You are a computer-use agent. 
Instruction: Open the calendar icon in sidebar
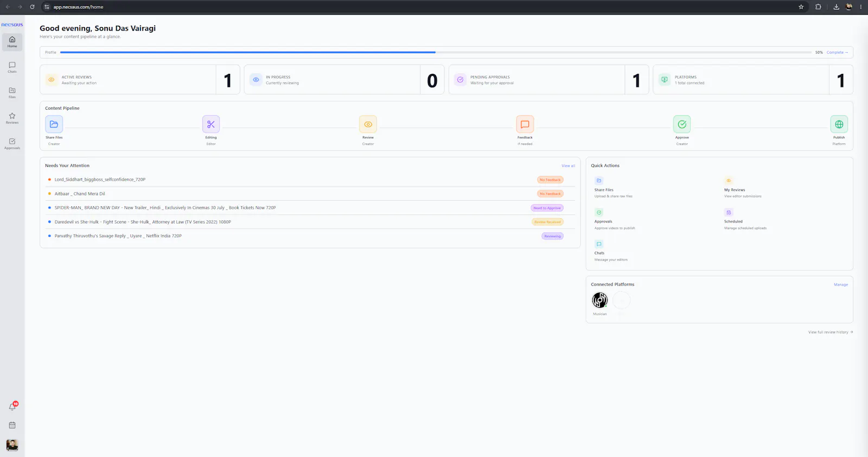coord(12,425)
